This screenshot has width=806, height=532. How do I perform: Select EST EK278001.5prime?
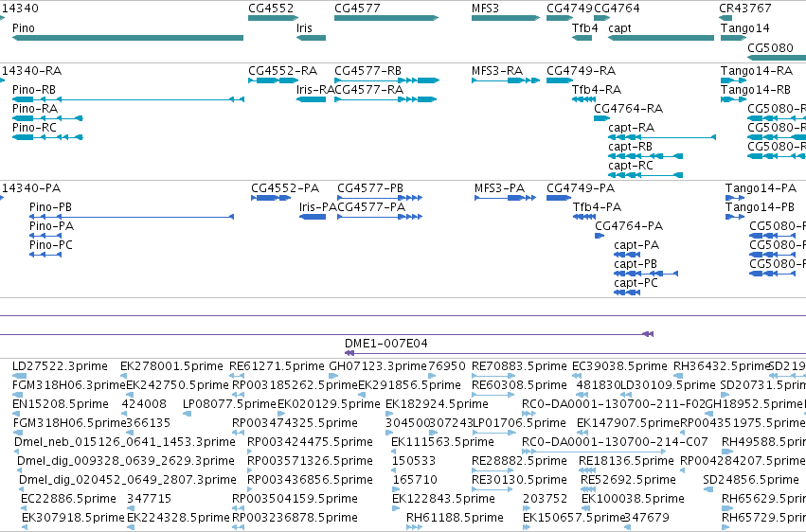pyautogui.click(x=123, y=376)
